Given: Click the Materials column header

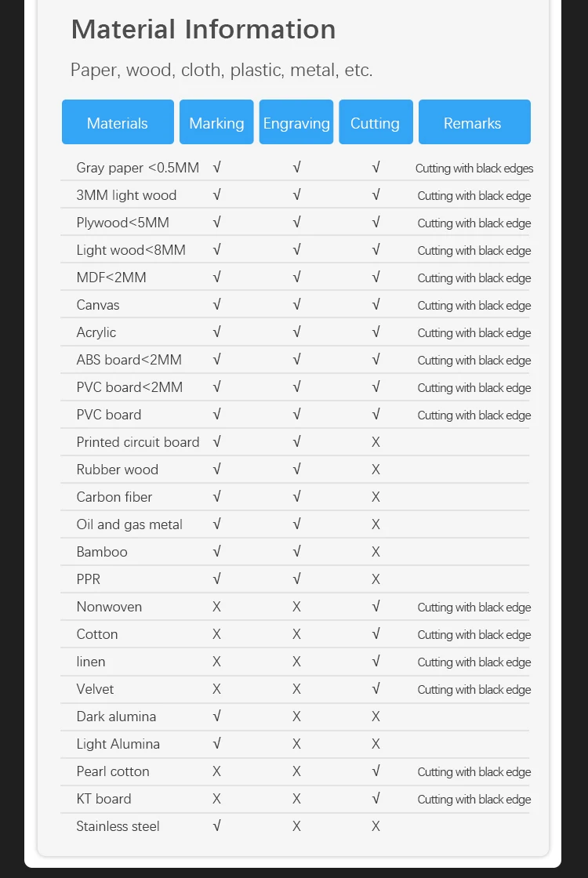Looking at the screenshot, I should point(118,122).
